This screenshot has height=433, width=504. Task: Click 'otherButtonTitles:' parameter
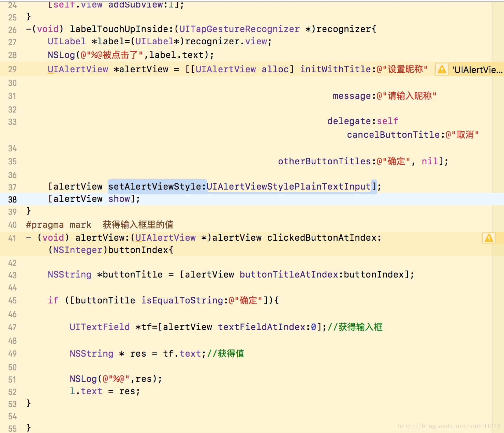(327, 161)
